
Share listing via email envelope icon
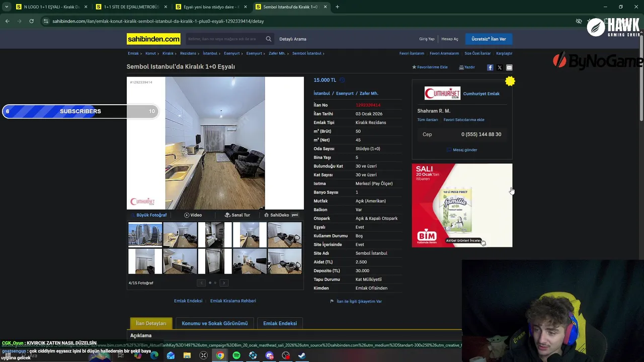tap(509, 67)
